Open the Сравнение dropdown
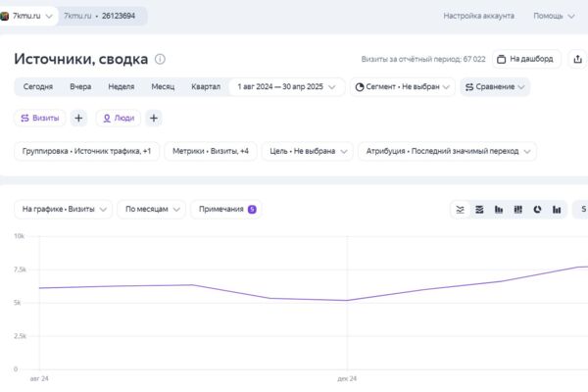 tap(495, 86)
